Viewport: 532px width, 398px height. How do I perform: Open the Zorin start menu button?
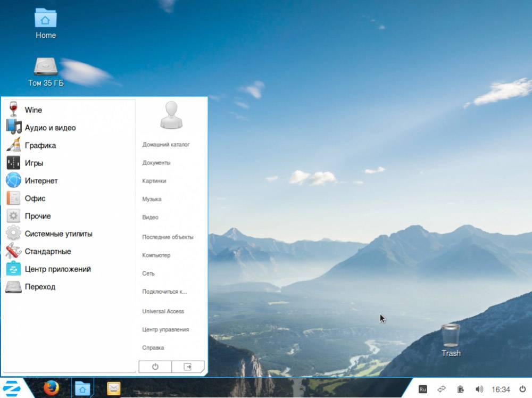coord(12,388)
